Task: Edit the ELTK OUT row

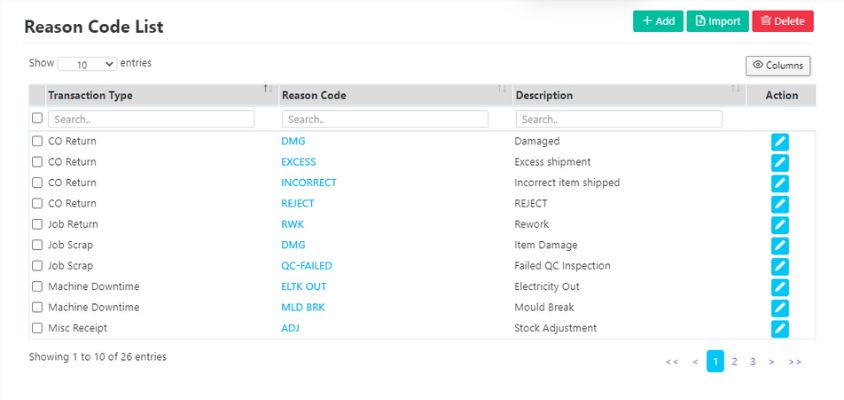Action: pyautogui.click(x=779, y=287)
